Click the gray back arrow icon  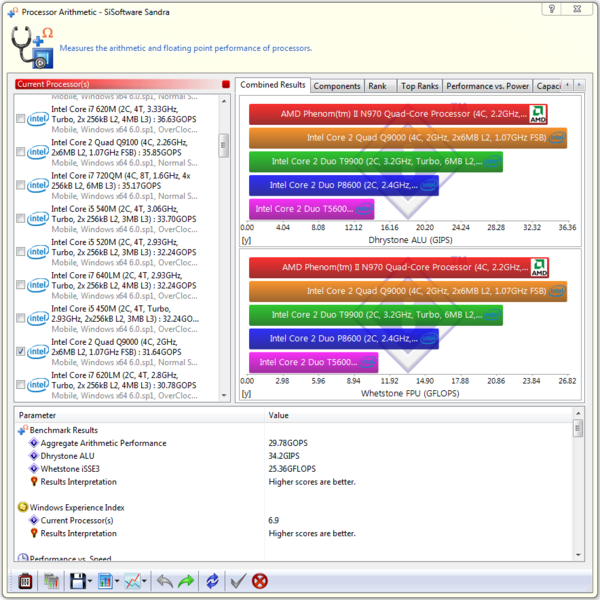coord(165,581)
